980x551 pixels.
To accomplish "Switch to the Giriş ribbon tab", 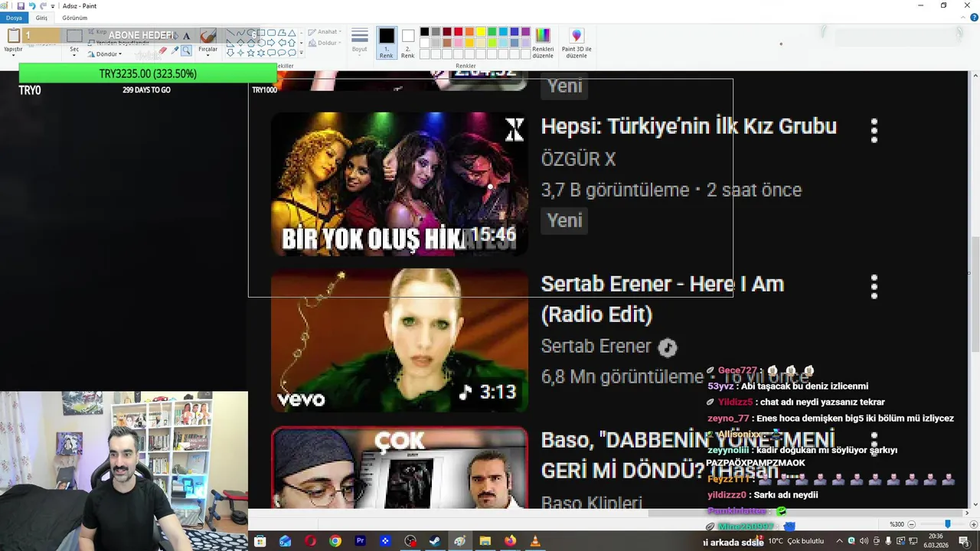I will click(41, 18).
